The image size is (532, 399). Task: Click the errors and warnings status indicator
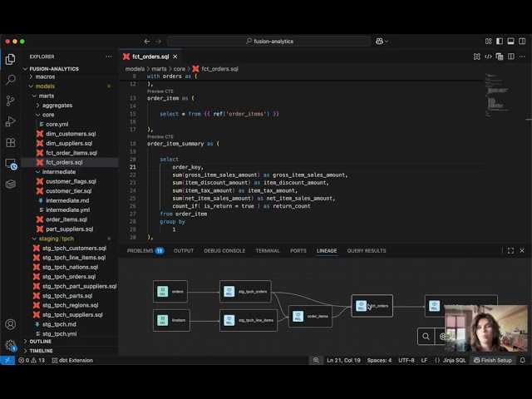(x=32, y=360)
